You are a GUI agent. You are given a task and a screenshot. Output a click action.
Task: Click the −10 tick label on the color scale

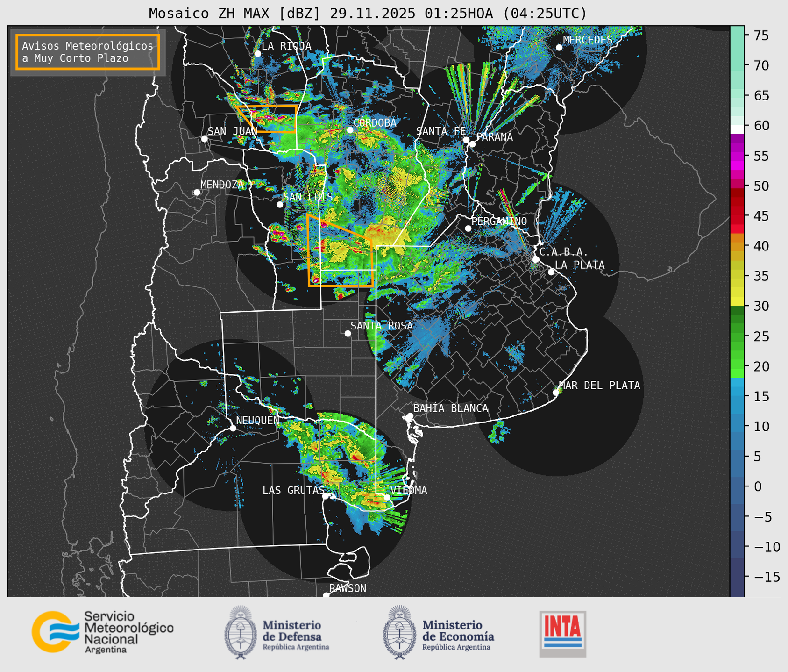pyautogui.click(x=767, y=547)
